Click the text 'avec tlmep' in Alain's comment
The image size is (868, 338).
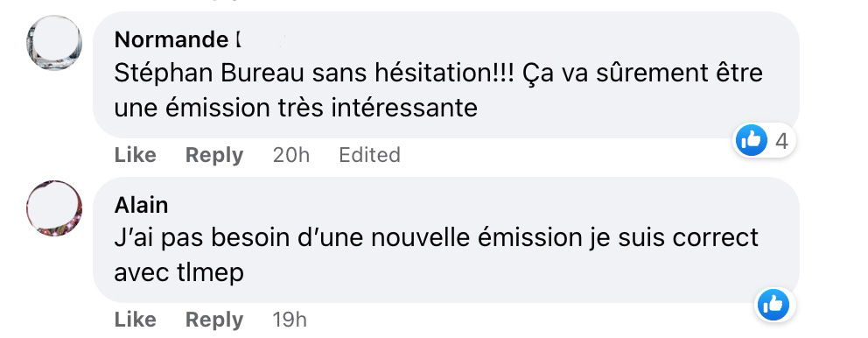178,272
